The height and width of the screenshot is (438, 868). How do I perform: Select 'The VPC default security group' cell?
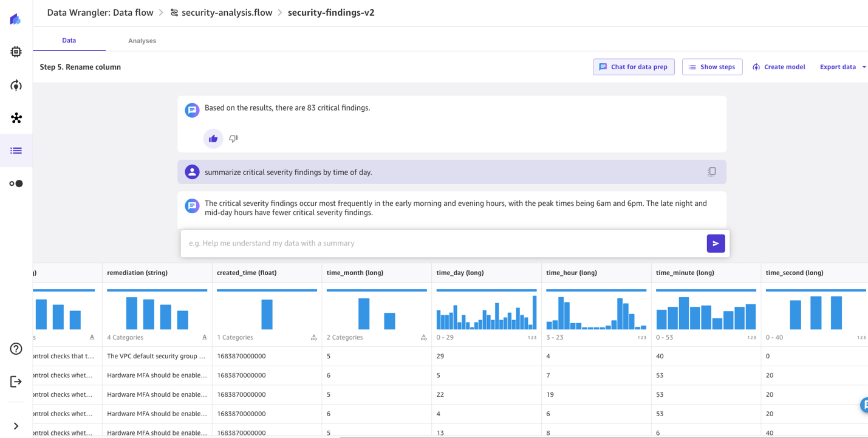point(157,356)
